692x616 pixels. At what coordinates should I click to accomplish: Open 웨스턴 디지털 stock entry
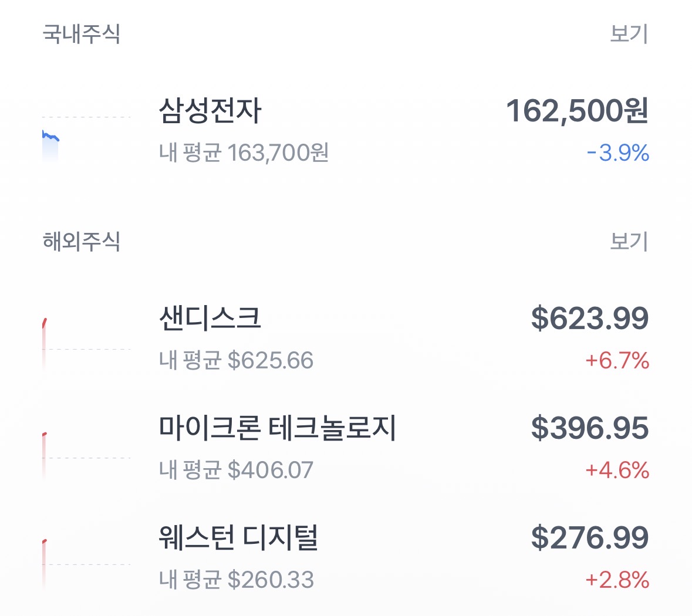click(238, 538)
